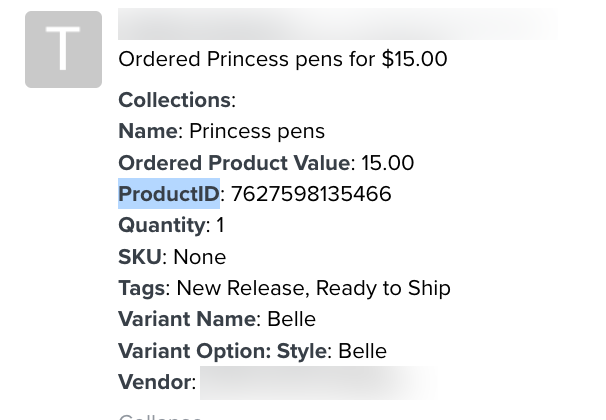
Task: Click the Vendor label
Action: coord(154,382)
